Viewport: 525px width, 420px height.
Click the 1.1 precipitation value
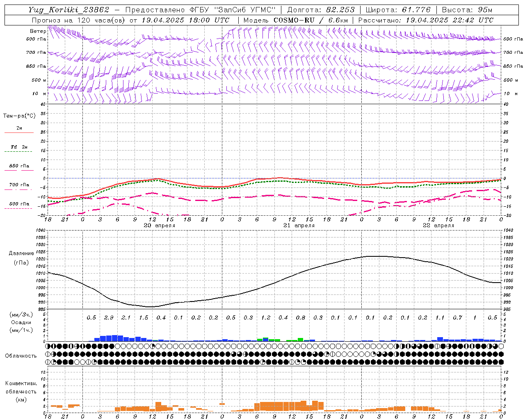[440, 317]
